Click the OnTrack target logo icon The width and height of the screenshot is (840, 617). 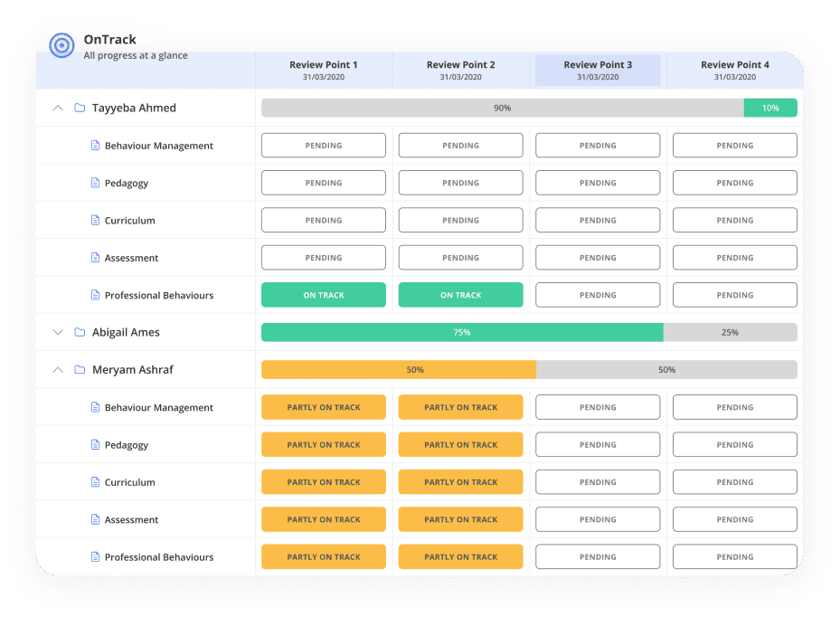(62, 45)
